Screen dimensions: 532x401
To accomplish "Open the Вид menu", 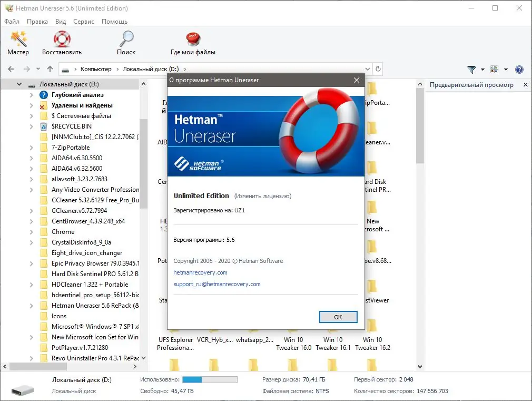I will (61, 22).
